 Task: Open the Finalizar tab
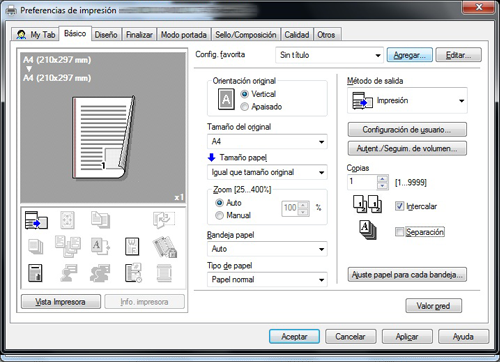tap(139, 35)
